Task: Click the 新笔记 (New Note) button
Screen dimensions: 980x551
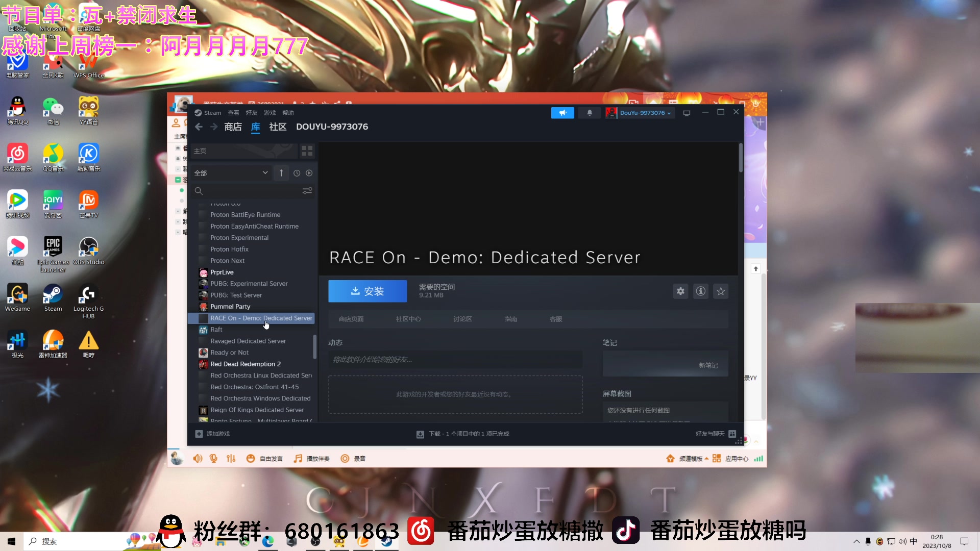Action: coord(708,365)
